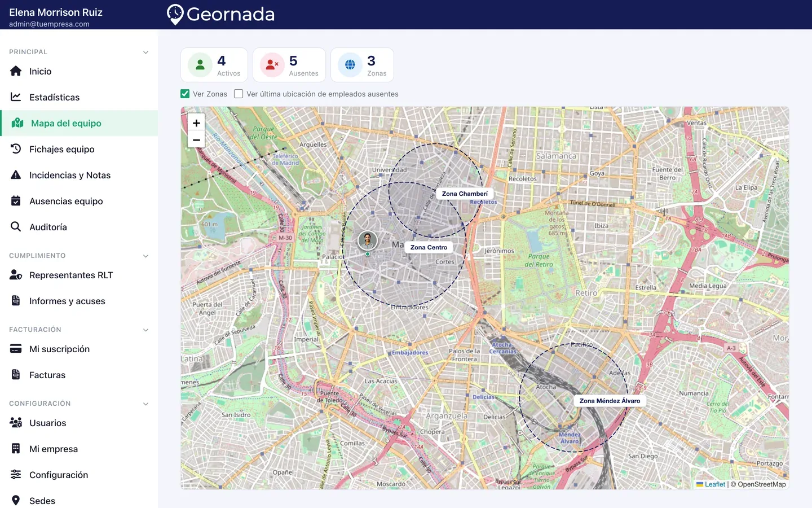The height and width of the screenshot is (508, 812).
Task: Click the 5 Ausentes summary card
Action: (289, 65)
